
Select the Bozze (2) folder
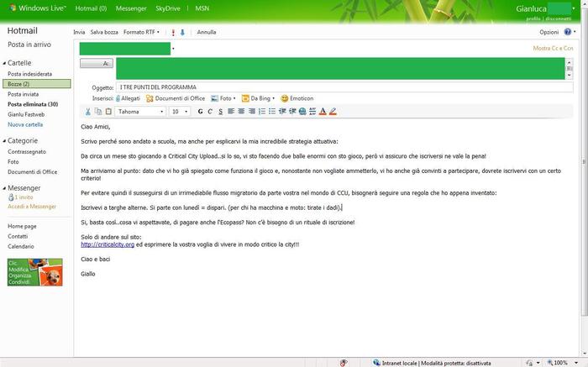(x=36, y=84)
